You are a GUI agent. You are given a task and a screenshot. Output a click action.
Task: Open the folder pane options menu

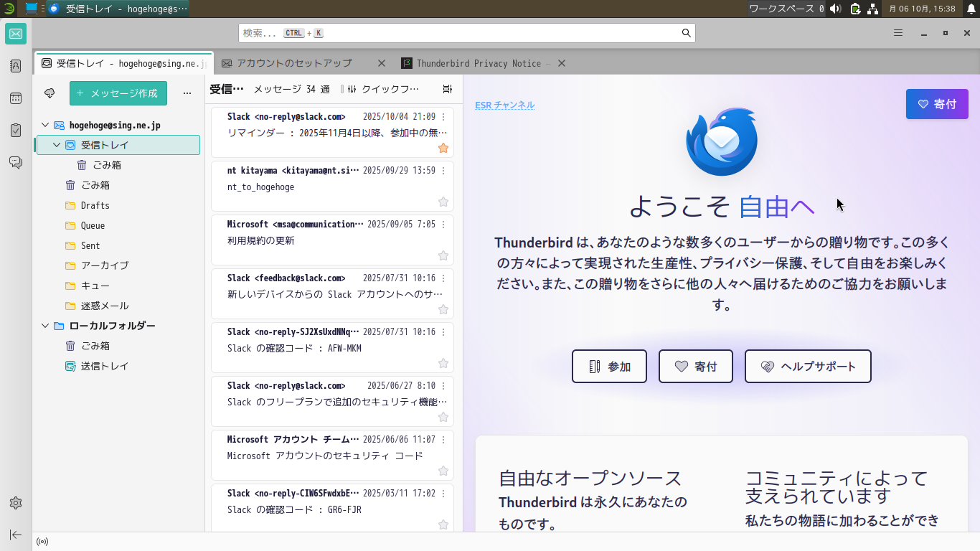tap(187, 93)
